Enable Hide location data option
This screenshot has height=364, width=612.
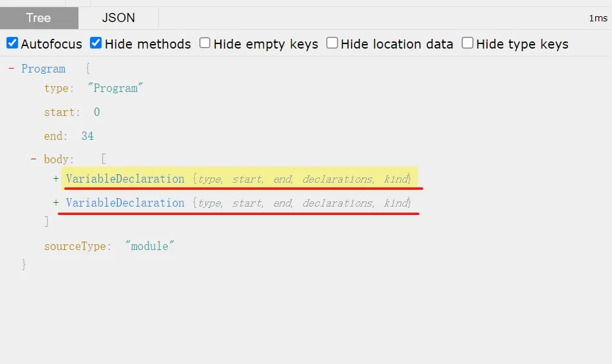pos(332,43)
